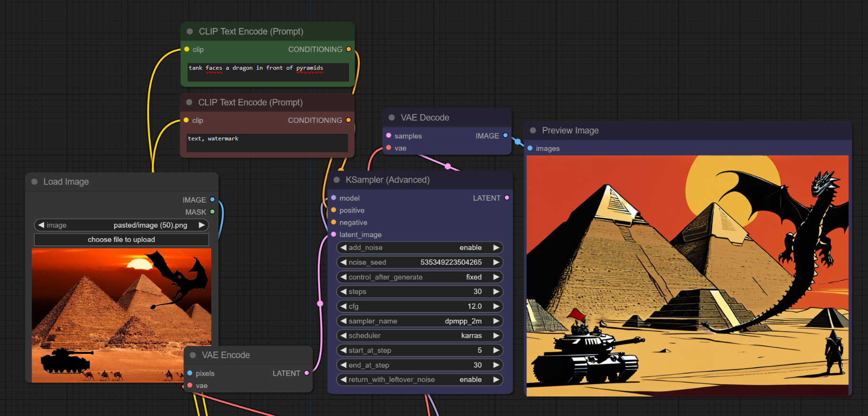Image resolution: width=868 pixels, height=416 pixels.
Task: Select next image with right arrow in Load Image
Action: pyautogui.click(x=202, y=225)
